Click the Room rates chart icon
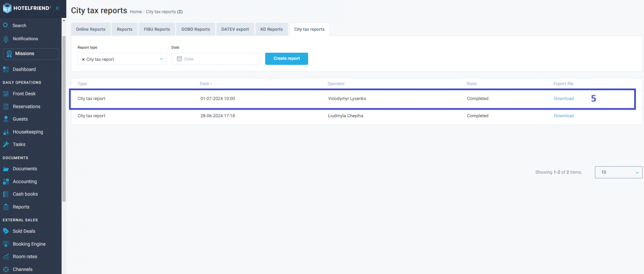Viewport: 644px width, 274px height. pos(6,257)
